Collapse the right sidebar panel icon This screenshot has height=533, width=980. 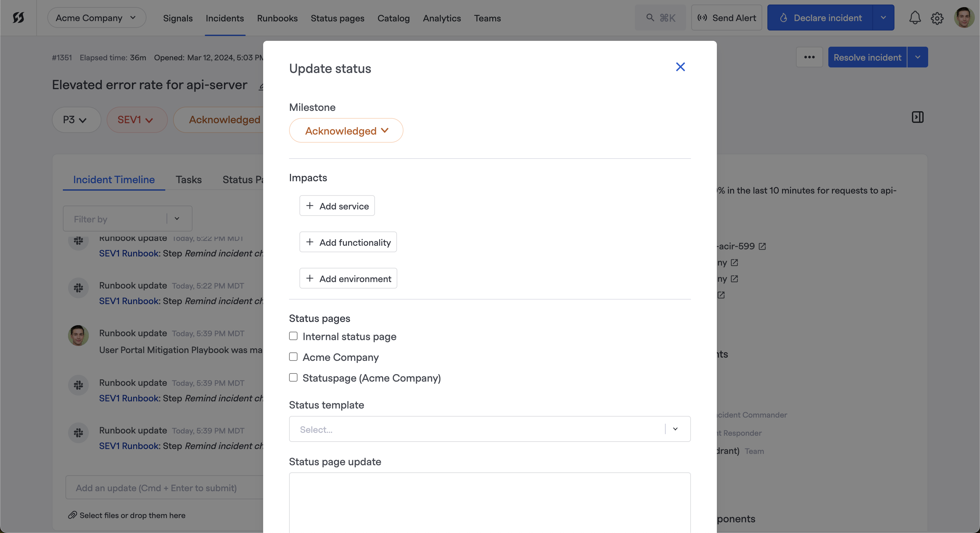(x=917, y=117)
